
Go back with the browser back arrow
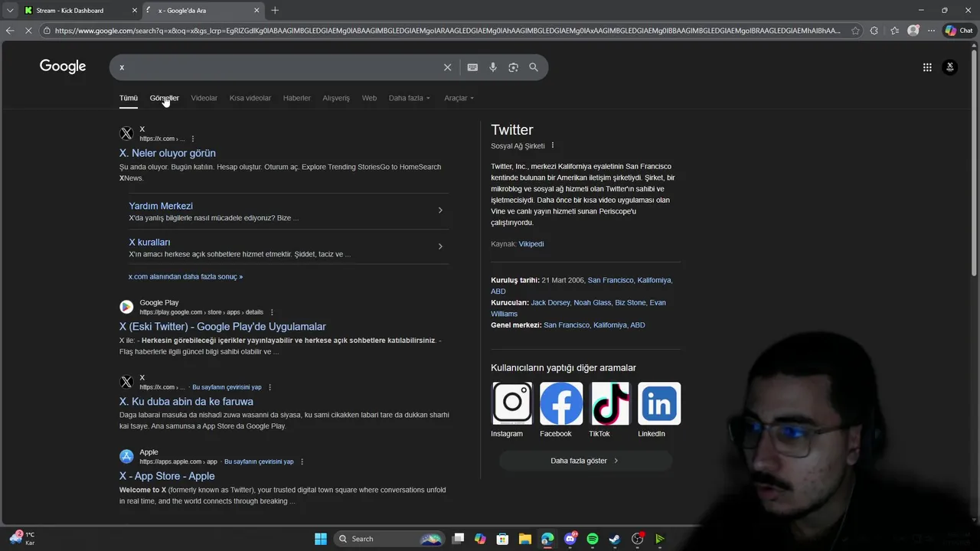[x=10, y=31]
